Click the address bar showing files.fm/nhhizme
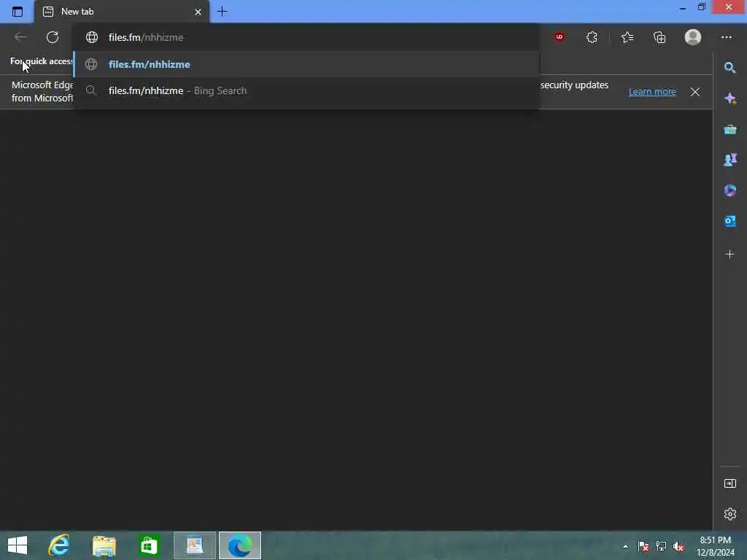 tap(306, 37)
